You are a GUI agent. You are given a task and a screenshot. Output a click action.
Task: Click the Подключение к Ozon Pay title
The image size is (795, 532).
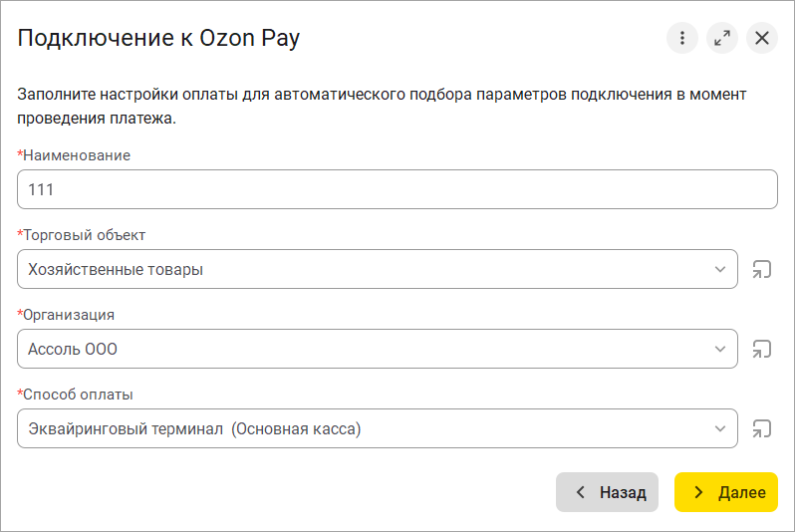[158, 39]
